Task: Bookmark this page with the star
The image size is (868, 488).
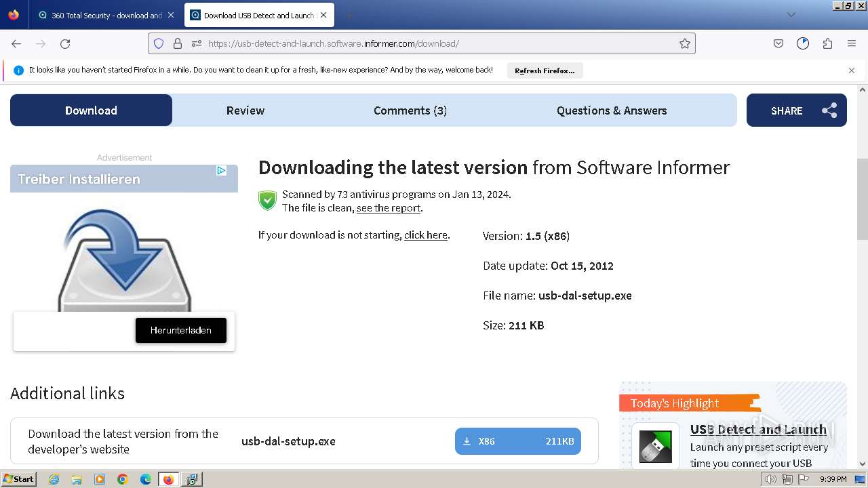Action: (685, 43)
